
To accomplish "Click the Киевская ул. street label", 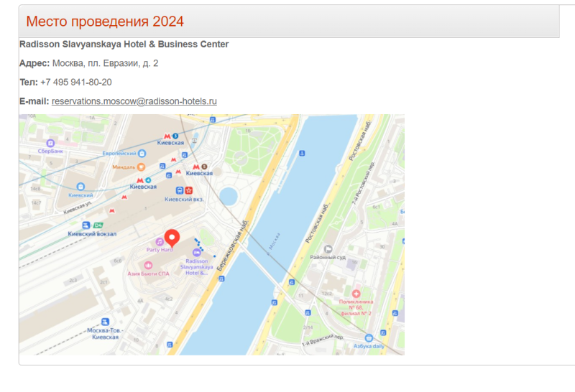I will (78, 207).
